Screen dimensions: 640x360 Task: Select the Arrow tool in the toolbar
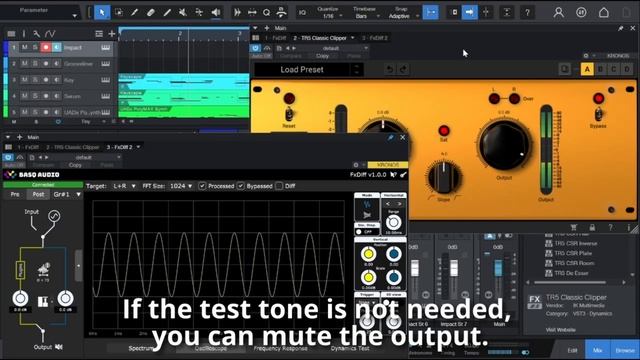102,13
